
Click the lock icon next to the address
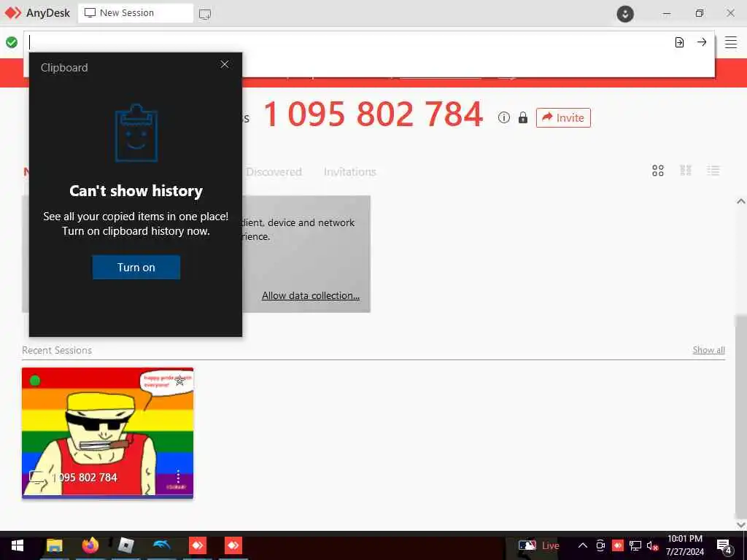[x=522, y=117]
